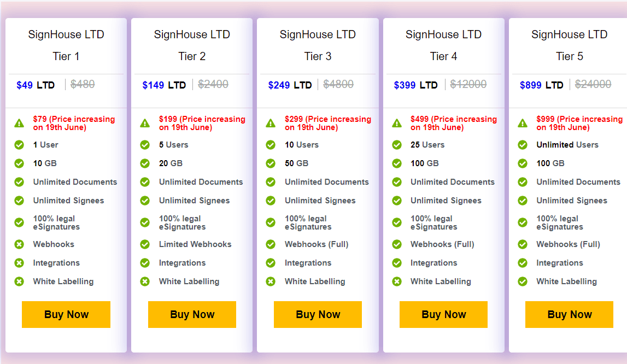Screen dimensions: 627x364
Task: Click the Buy Now button on Tier 1
Action: click(66, 314)
